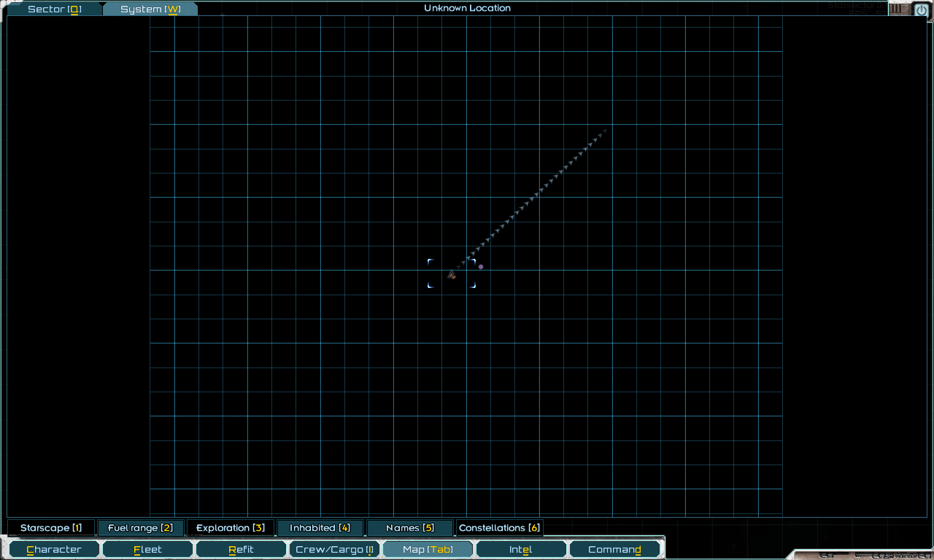Open the Fleet screen
934x560 pixels.
point(147,550)
